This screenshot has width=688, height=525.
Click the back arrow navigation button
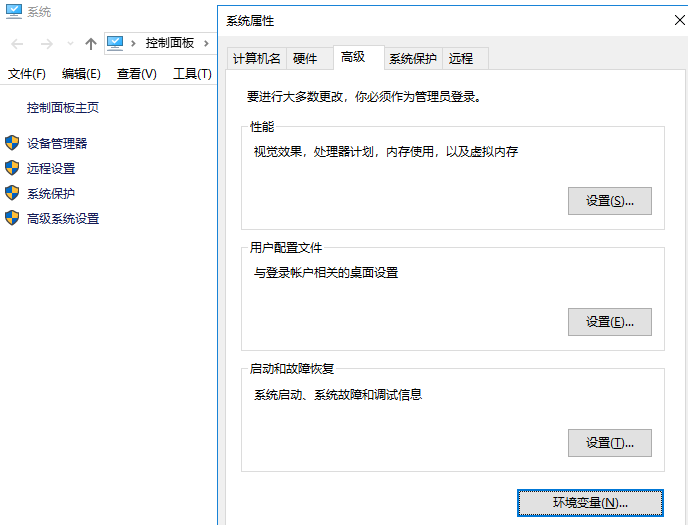[x=18, y=43]
